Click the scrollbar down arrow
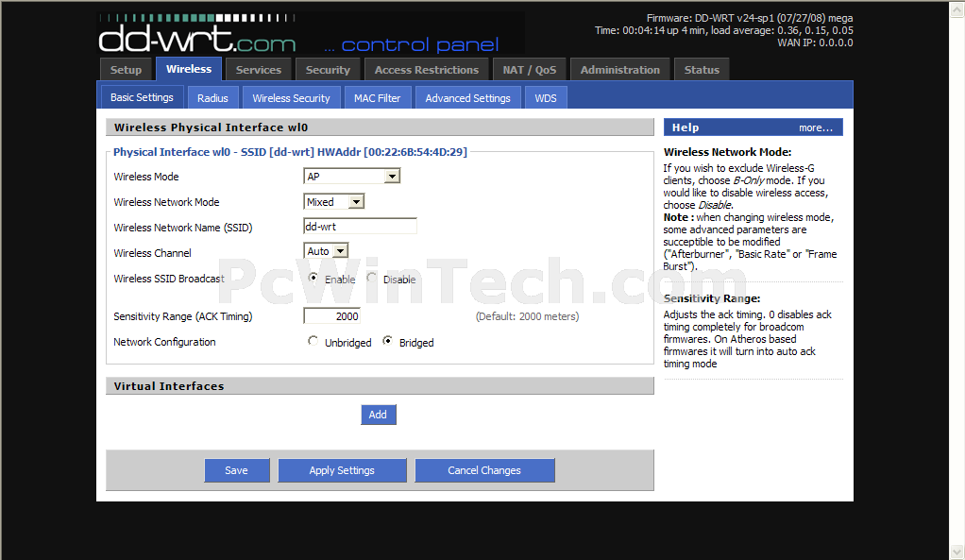Image resolution: width=965 pixels, height=560 pixels. point(957,552)
